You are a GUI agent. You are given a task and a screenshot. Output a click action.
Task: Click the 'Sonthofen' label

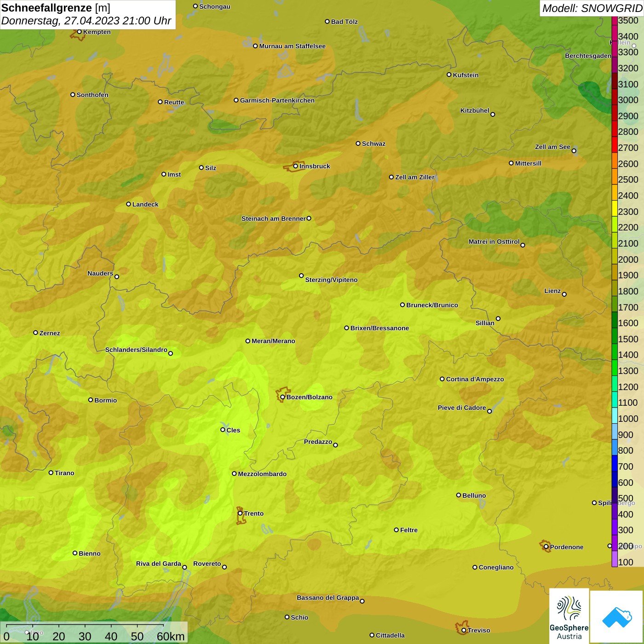pos(92,95)
